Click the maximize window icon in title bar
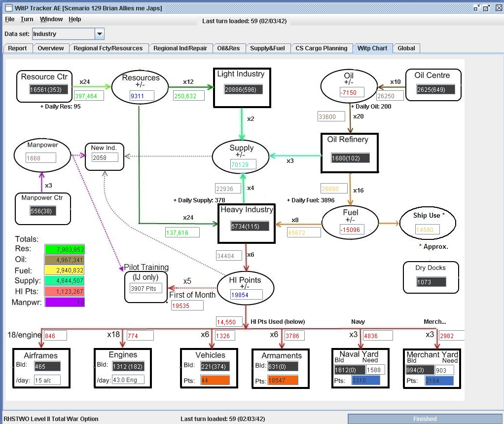The image size is (504, 424). coord(486,8)
